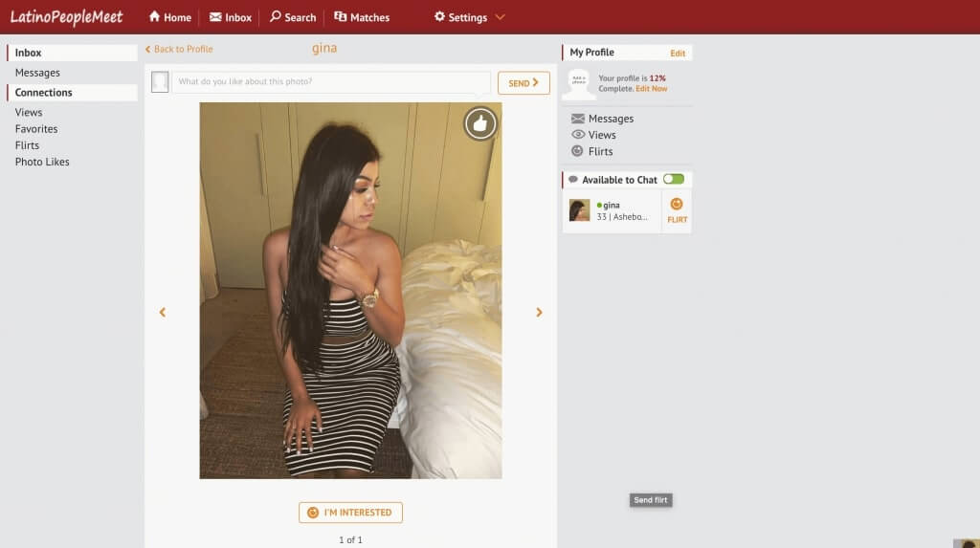Expand the Settings dropdown arrow
The width and height of the screenshot is (980, 548).
(x=500, y=17)
